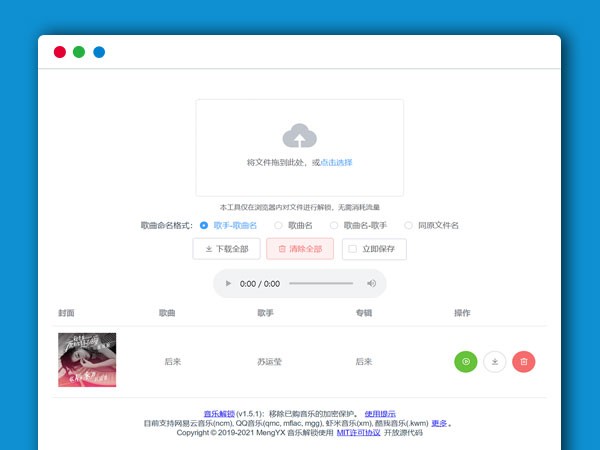Click 清除全部 button
600x450 pixels.
[x=300, y=249]
